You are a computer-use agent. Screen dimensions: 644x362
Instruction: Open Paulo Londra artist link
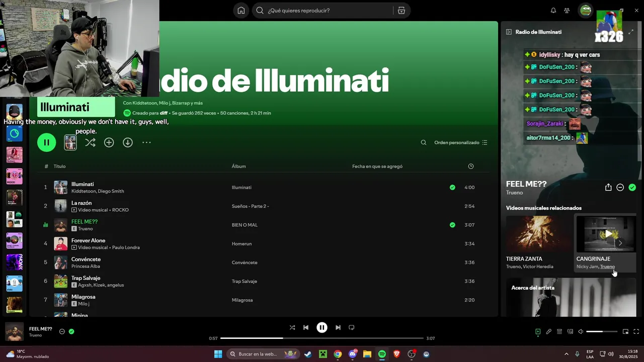tap(126, 247)
